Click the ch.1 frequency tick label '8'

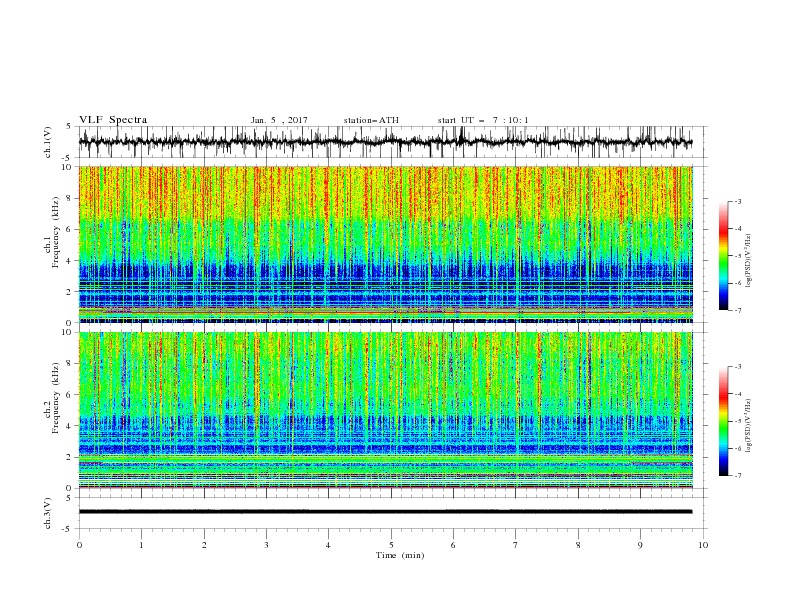70,198
